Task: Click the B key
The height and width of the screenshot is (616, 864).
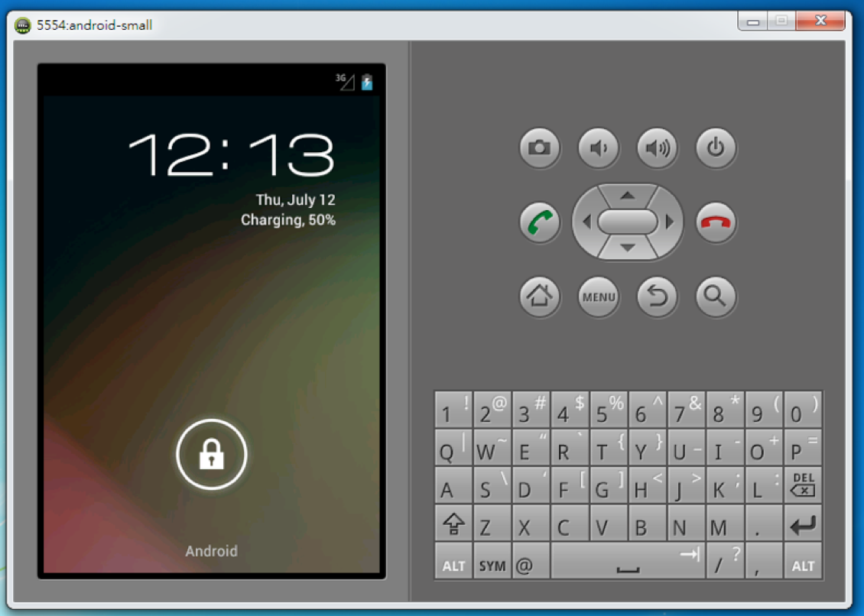Action: pyautogui.click(x=648, y=523)
